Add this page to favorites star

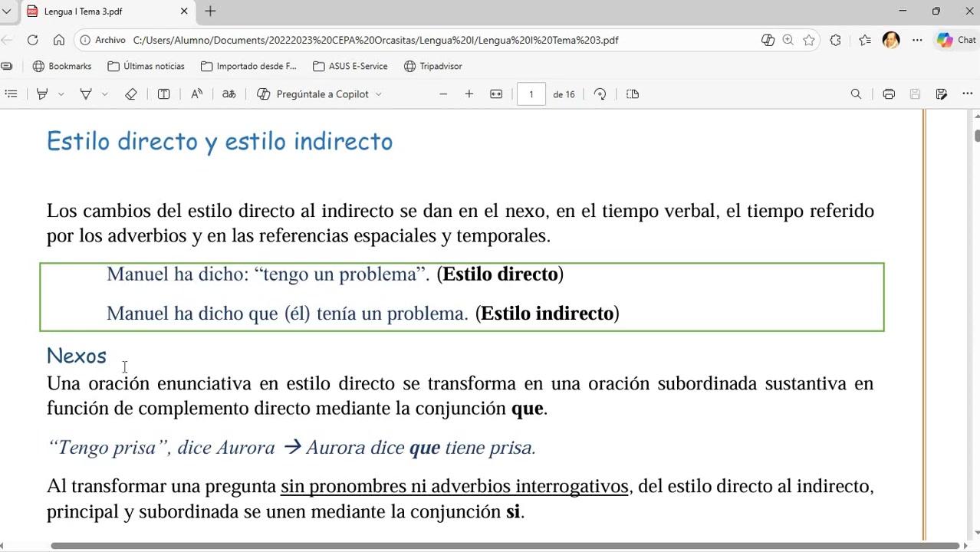pos(809,40)
